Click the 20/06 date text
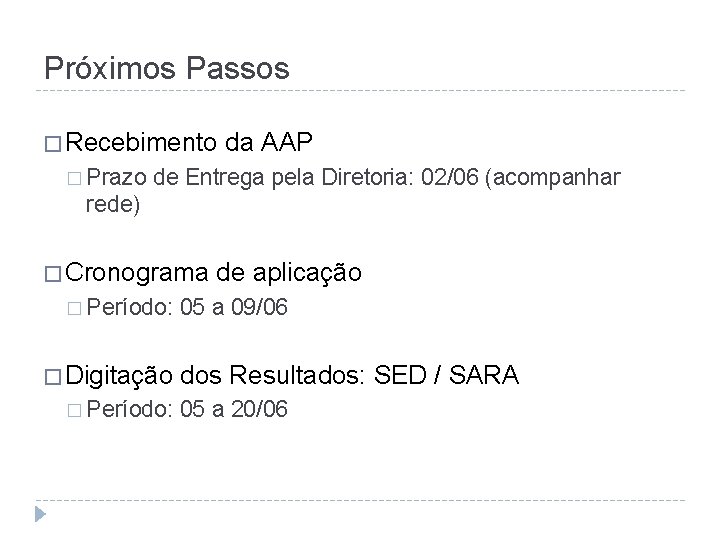Viewport: 720px width, 540px height. coord(260,410)
